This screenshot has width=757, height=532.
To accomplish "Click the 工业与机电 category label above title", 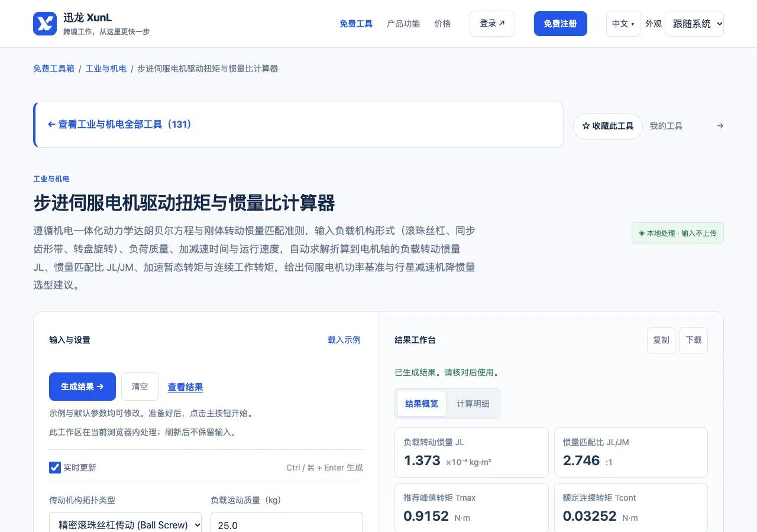I will (51, 179).
